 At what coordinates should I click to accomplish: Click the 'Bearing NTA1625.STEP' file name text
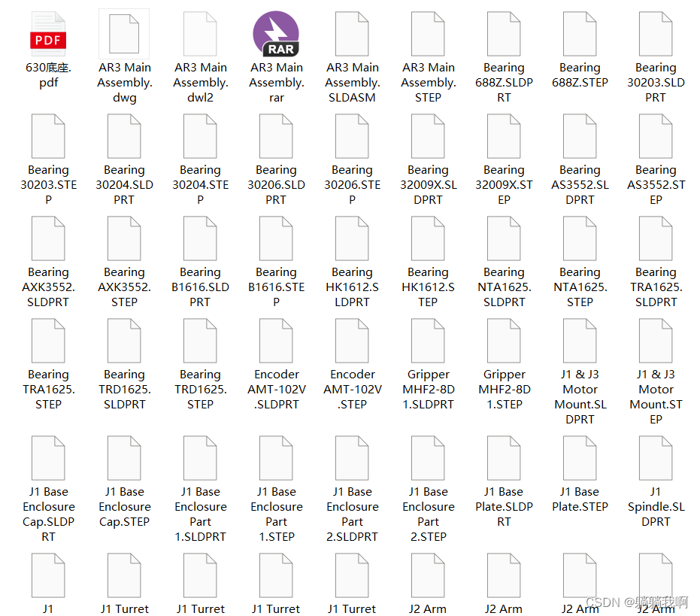(x=580, y=287)
